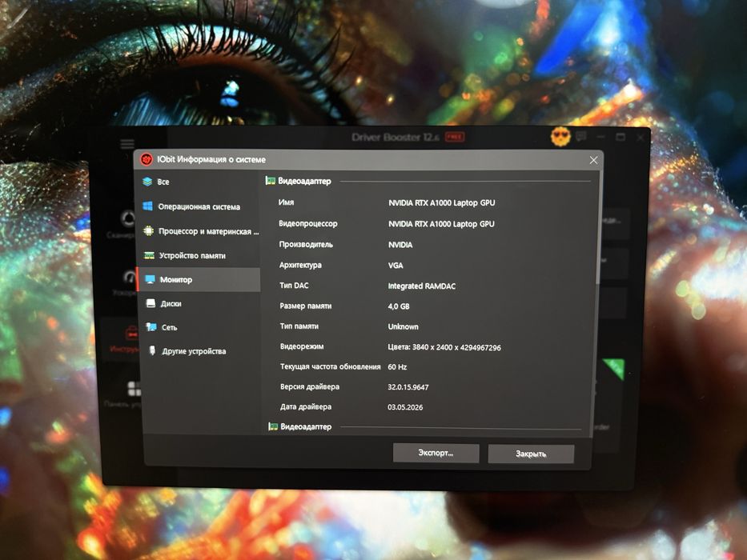
Task: Click the layers icon beside Все
Action: pyautogui.click(x=147, y=182)
